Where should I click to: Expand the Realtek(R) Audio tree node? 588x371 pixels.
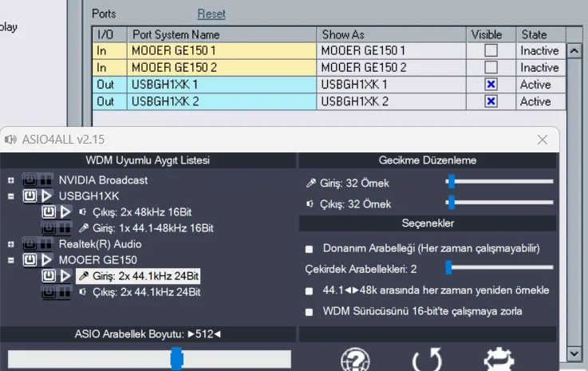tap(11, 244)
